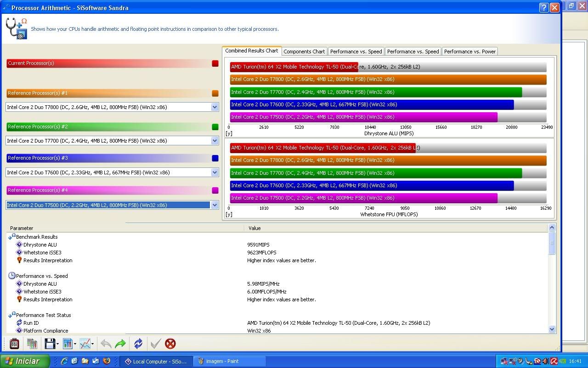
Task: Click the grey back arrow icon
Action: (x=106, y=344)
